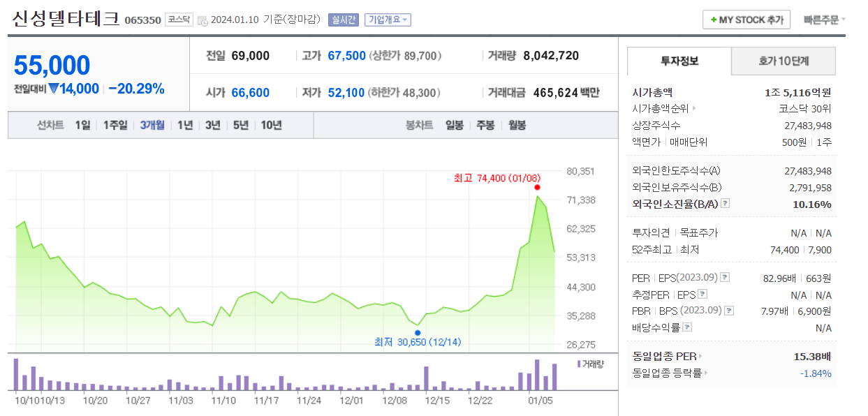Click the blue 최저 30,650 low marker
868x416 pixels.
[418, 333]
